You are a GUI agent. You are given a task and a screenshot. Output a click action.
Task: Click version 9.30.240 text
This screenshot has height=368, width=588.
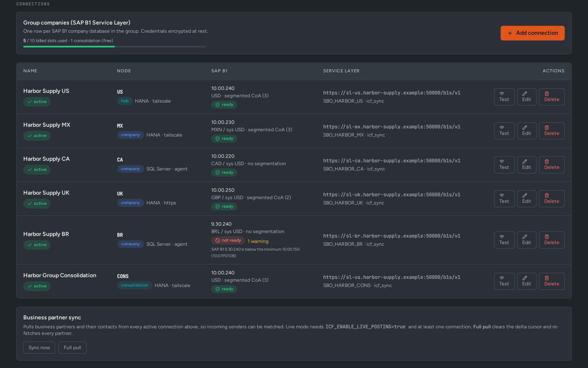coord(221,224)
